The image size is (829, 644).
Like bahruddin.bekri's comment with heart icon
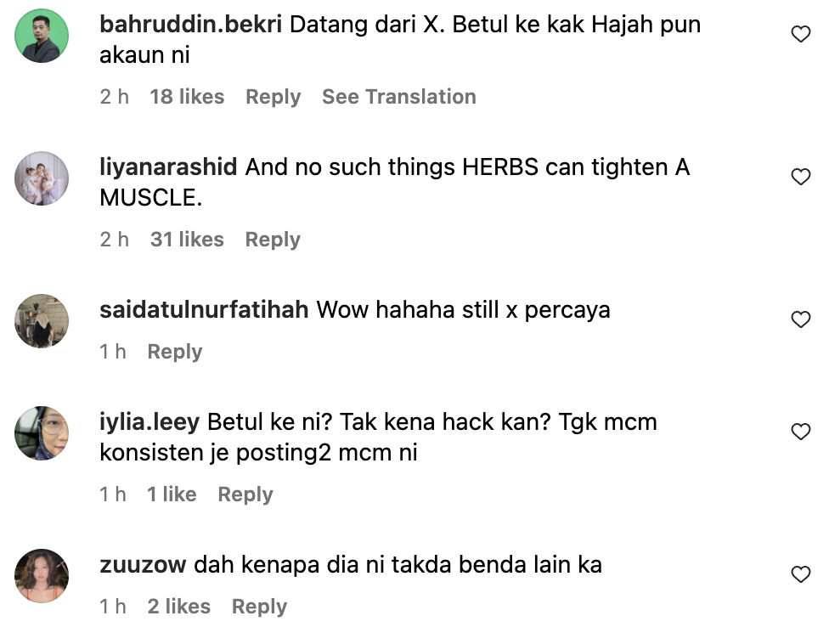coord(800,34)
